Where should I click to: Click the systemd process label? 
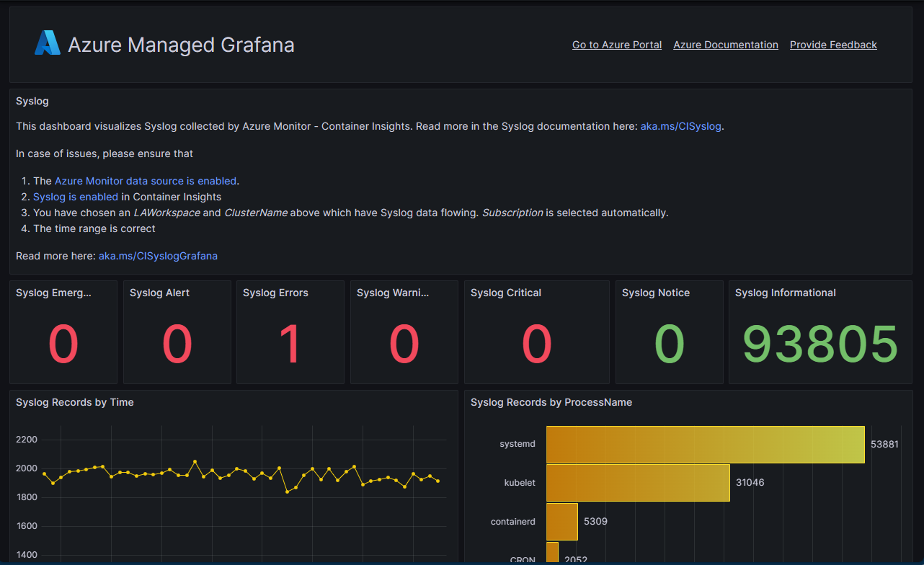[x=517, y=444]
